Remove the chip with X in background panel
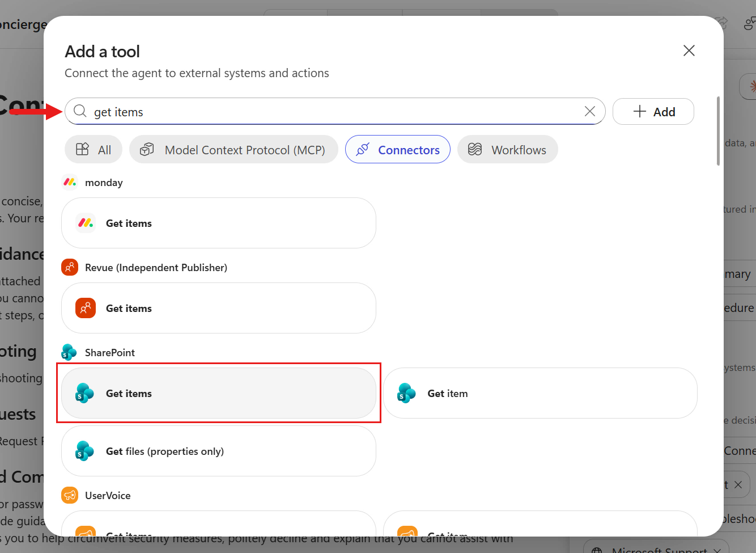Viewport: 756px width, 553px height. point(738,485)
